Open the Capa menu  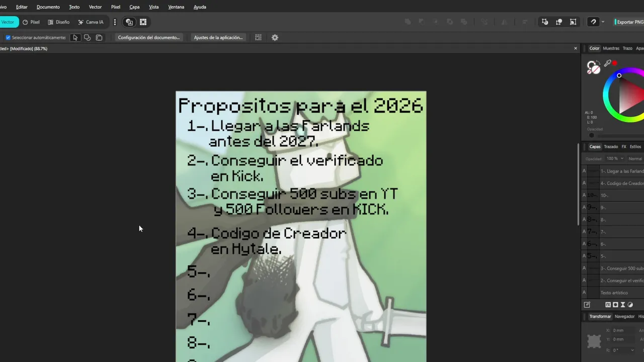134,7
